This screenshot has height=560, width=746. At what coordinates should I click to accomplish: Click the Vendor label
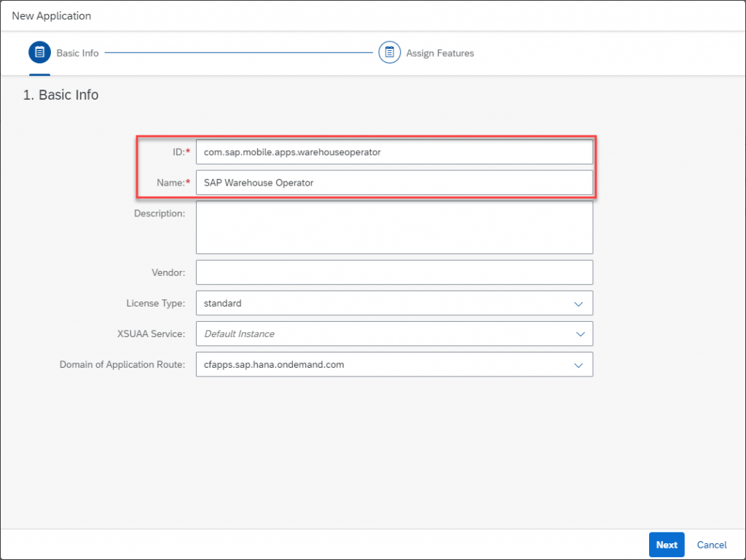(x=168, y=272)
